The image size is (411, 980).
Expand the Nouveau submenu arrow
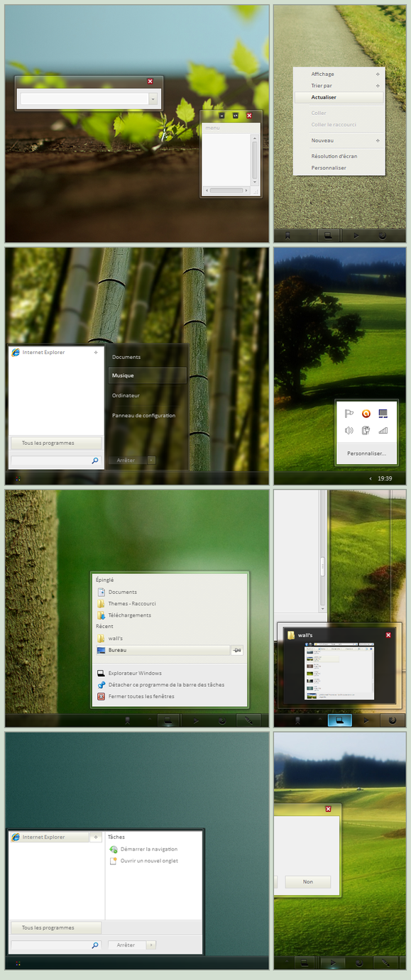[378, 141]
